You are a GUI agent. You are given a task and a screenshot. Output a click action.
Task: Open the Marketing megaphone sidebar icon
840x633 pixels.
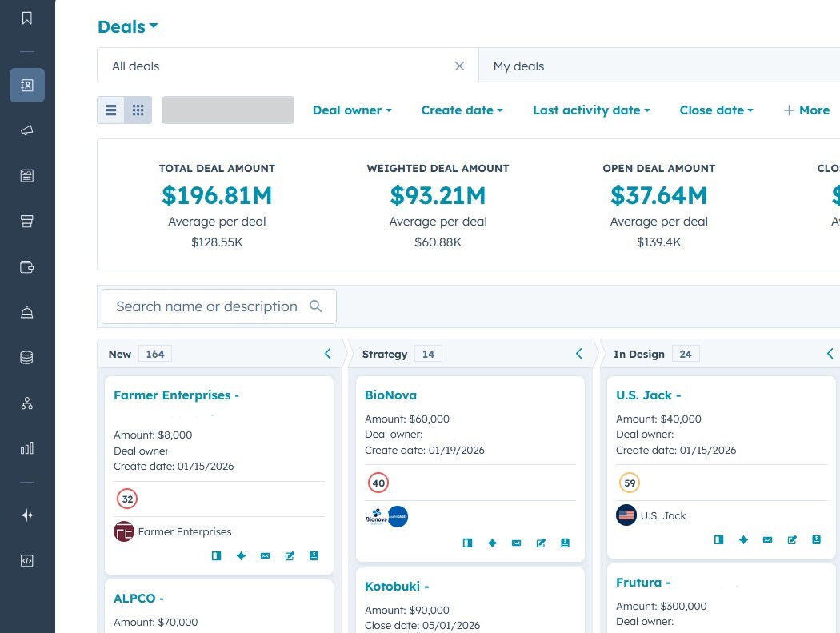[27, 130]
